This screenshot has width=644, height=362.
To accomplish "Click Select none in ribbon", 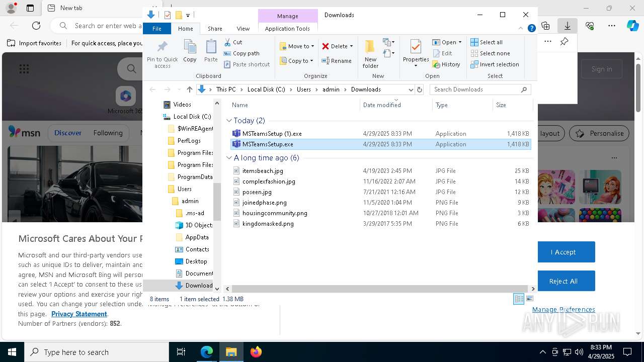I will (x=490, y=53).
